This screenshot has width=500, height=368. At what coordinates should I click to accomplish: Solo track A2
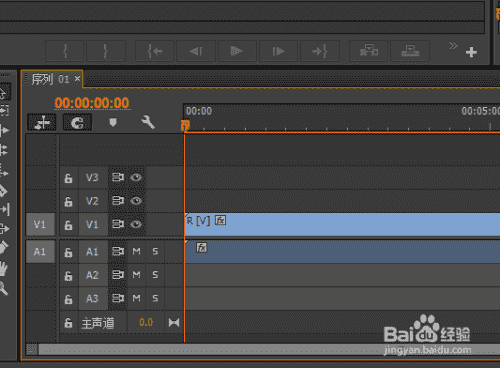point(155,275)
